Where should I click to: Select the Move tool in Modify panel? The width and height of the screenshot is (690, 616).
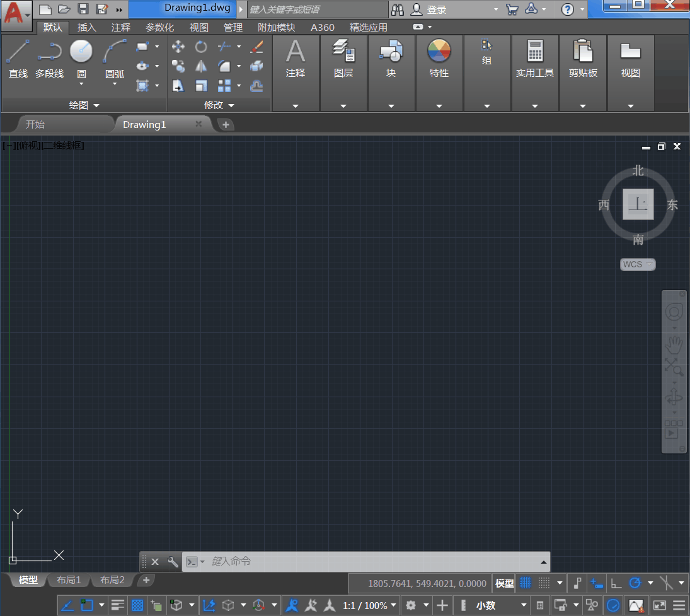click(x=178, y=46)
